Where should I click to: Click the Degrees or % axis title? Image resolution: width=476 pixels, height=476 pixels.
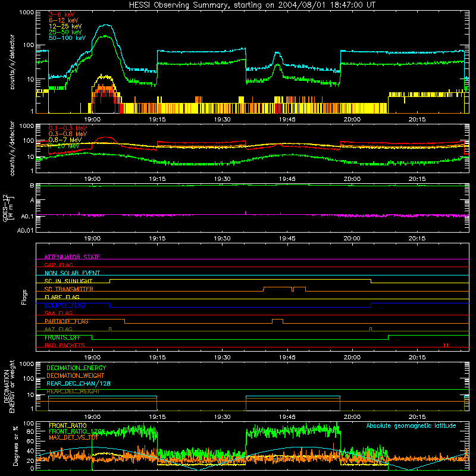15,446
